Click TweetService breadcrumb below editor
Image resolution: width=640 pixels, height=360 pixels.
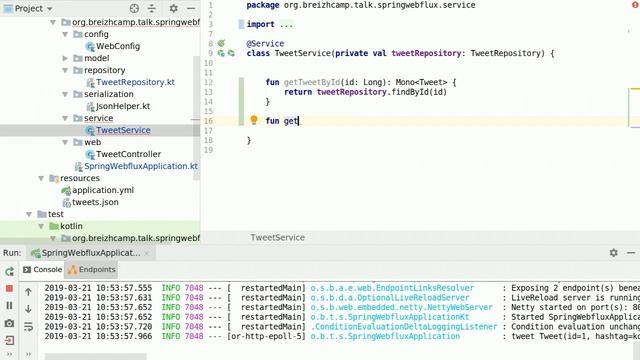pyautogui.click(x=278, y=238)
